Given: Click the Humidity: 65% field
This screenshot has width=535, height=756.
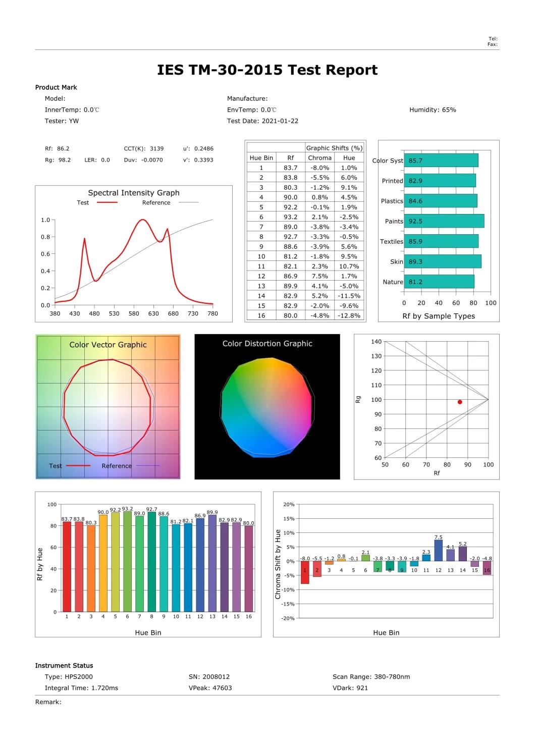Looking at the screenshot, I should 433,110.
